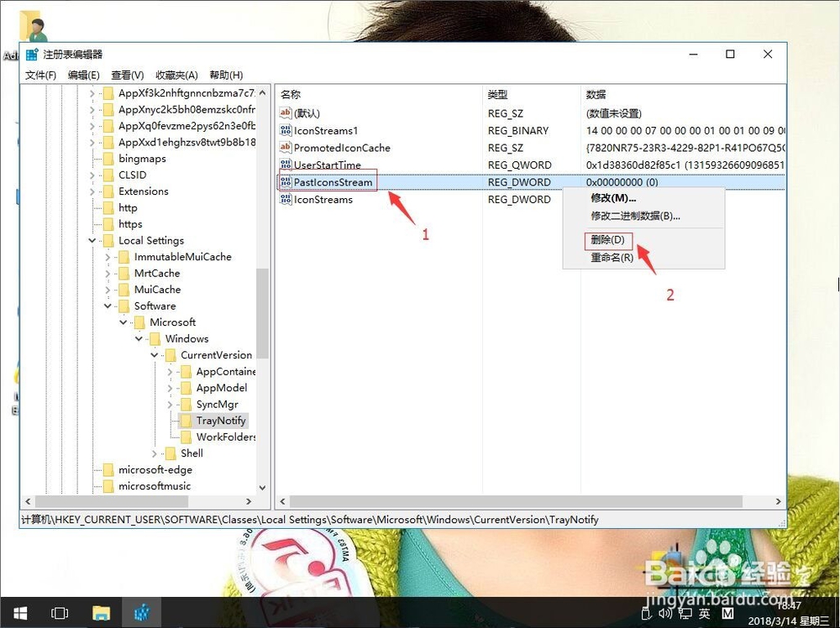Image resolution: width=840 pixels, height=628 pixels.
Task: Click the REG_QWORD type cell
Action: [519, 165]
